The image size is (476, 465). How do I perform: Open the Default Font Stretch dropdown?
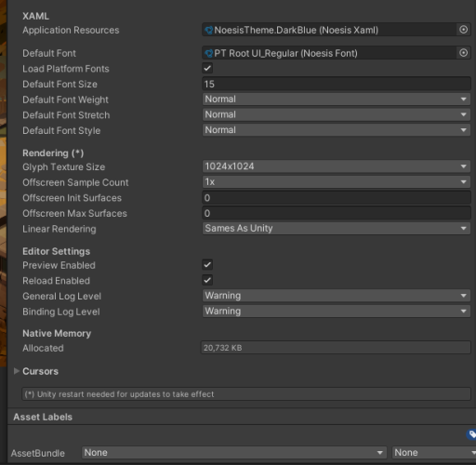click(x=337, y=114)
